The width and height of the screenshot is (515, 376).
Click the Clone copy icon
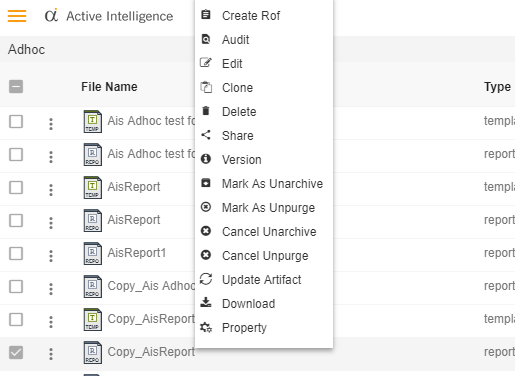206,87
